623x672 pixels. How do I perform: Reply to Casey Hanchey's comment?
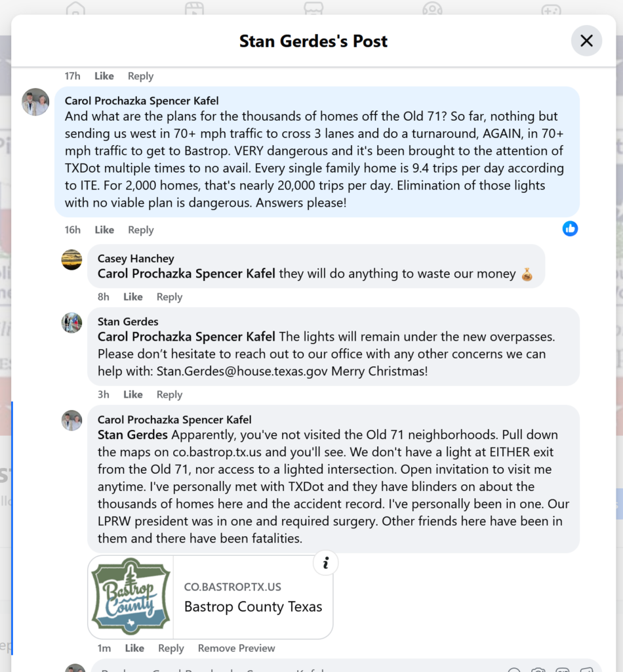point(169,297)
